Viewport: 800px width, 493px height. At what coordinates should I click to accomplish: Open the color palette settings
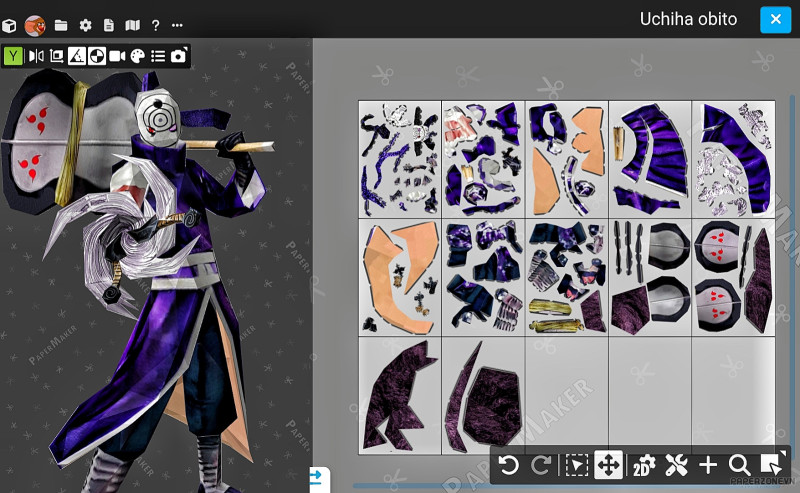pos(138,56)
